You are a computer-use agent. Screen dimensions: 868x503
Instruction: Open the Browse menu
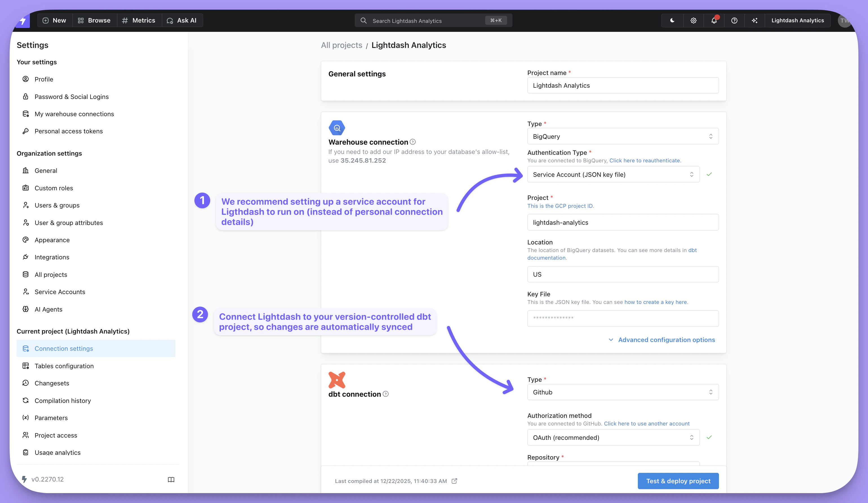[x=94, y=20]
